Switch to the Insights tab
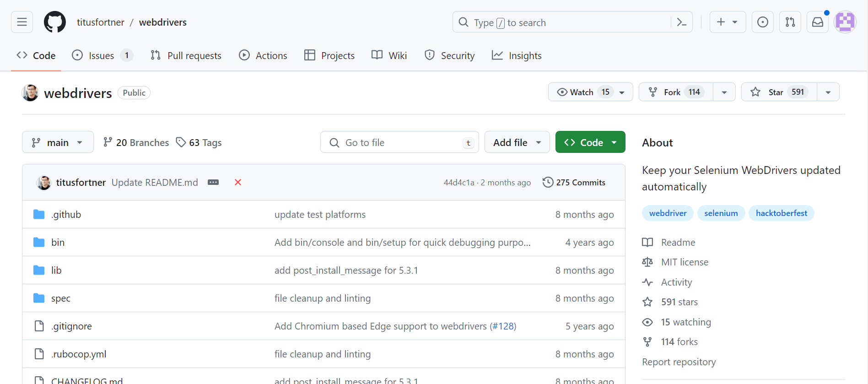 (x=517, y=55)
